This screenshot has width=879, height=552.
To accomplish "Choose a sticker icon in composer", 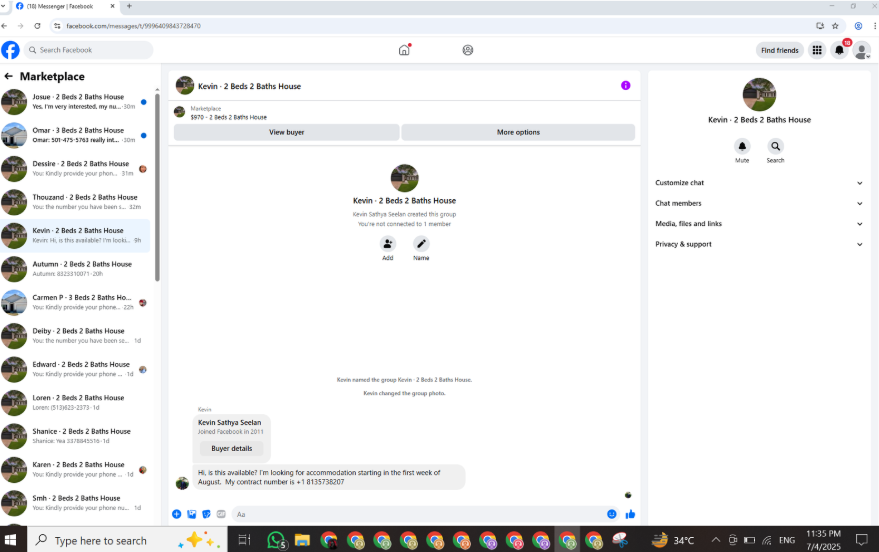I will click(206, 514).
